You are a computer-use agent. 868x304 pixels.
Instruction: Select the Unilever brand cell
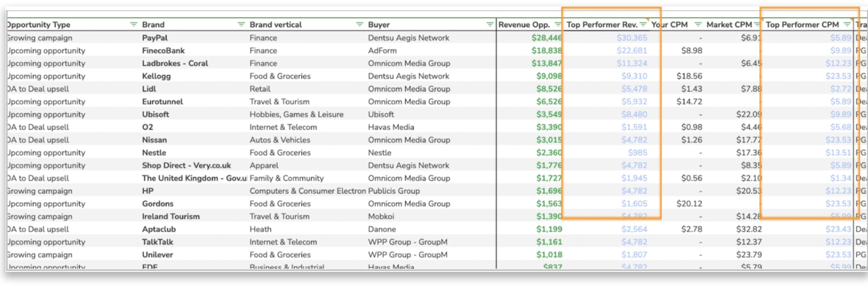point(158,255)
